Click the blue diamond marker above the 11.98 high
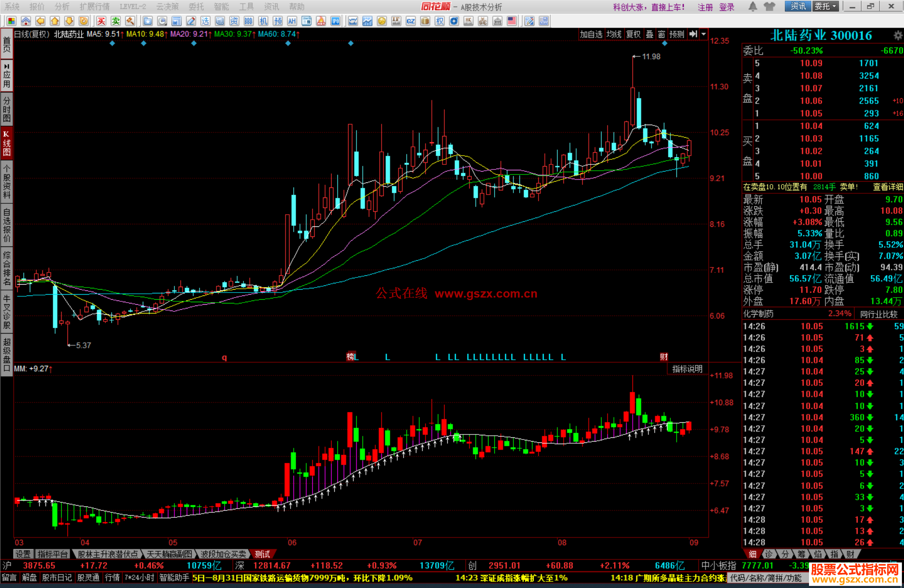The height and width of the screenshot is (588, 904). pos(665,43)
